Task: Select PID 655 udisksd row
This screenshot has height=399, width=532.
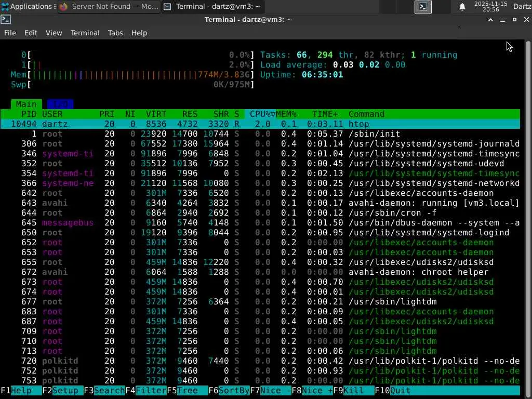Action: coord(260,262)
